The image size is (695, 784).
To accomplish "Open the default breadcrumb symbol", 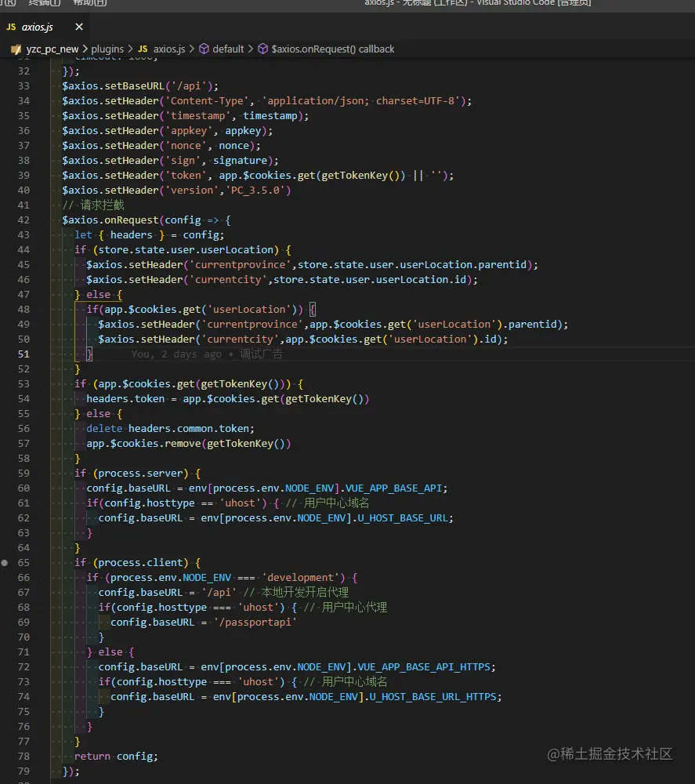I will click(228, 49).
